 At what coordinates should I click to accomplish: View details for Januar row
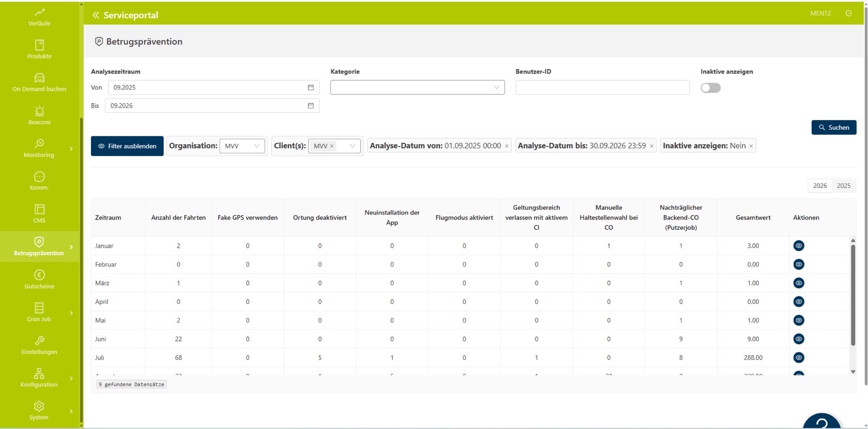[799, 246]
